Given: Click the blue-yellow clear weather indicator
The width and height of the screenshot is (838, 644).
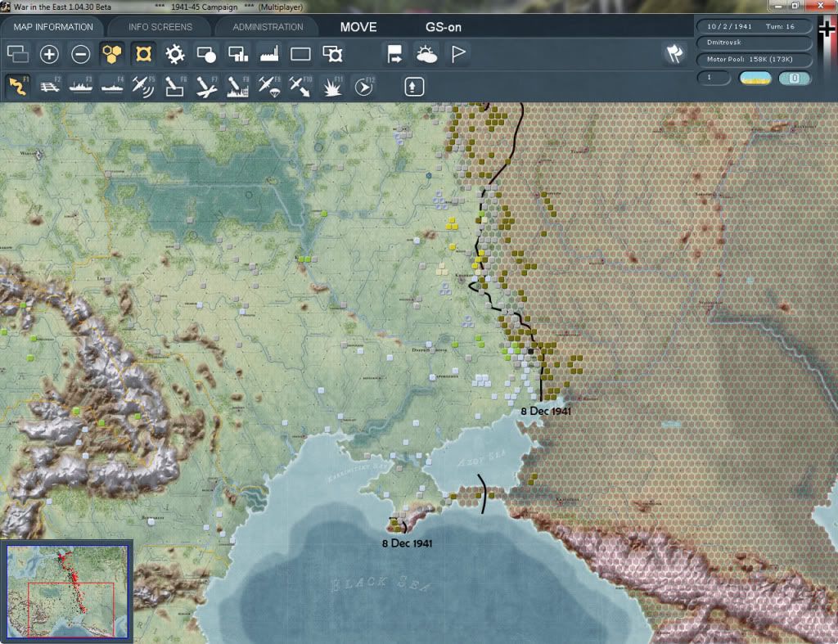Looking at the screenshot, I should 755,78.
